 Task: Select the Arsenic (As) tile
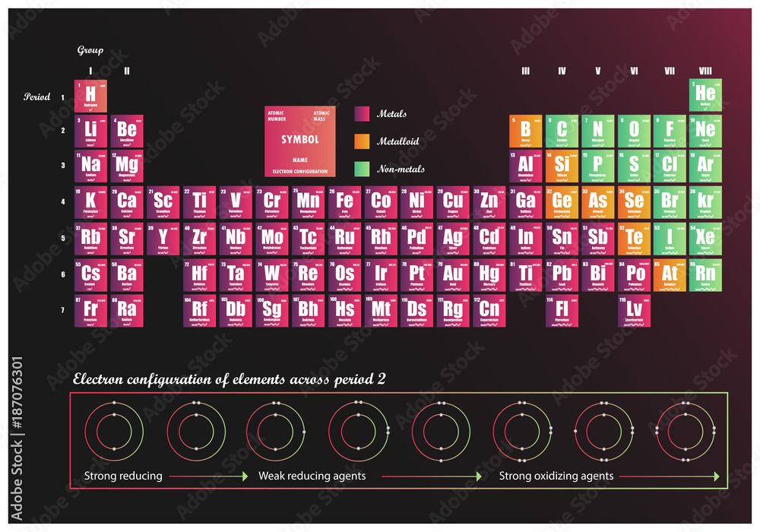(597, 202)
